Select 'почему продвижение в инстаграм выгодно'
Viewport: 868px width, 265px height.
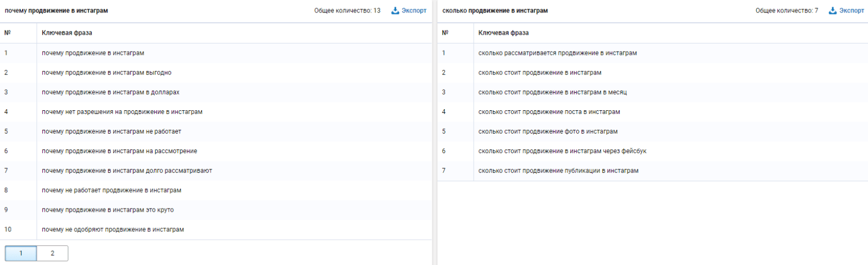[106, 72]
